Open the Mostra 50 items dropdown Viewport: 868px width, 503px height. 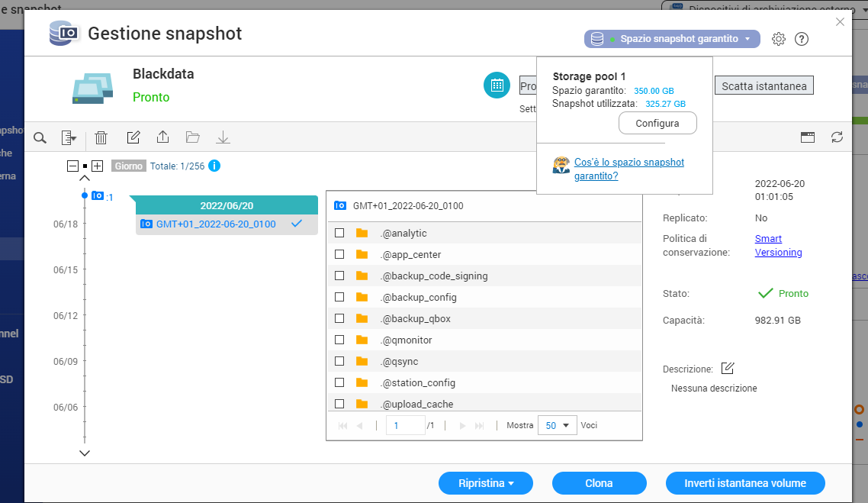tap(557, 425)
